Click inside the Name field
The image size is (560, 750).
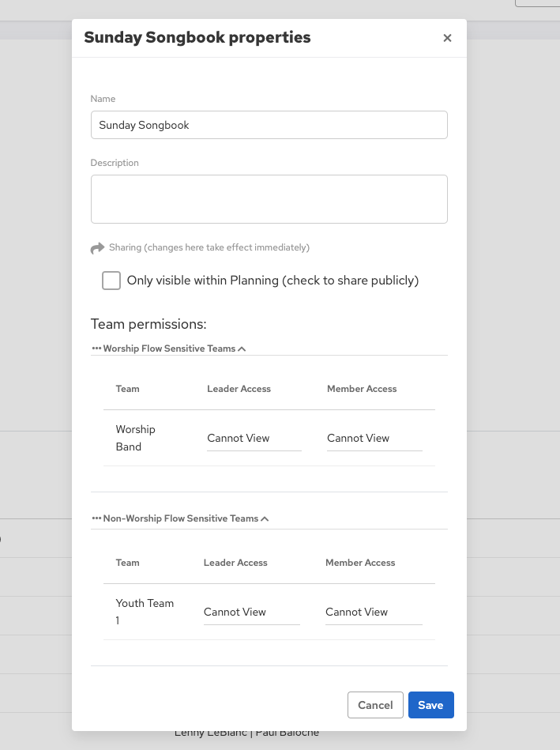tap(269, 125)
